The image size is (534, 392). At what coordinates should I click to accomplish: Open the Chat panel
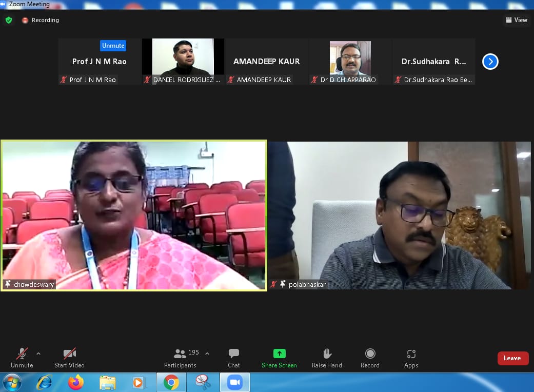[233, 358]
